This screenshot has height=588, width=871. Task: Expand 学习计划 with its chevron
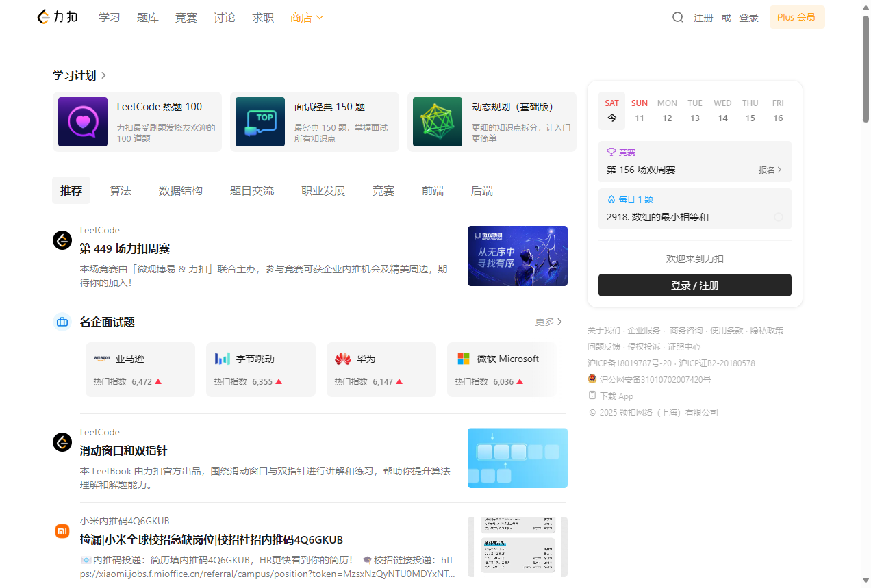point(103,75)
